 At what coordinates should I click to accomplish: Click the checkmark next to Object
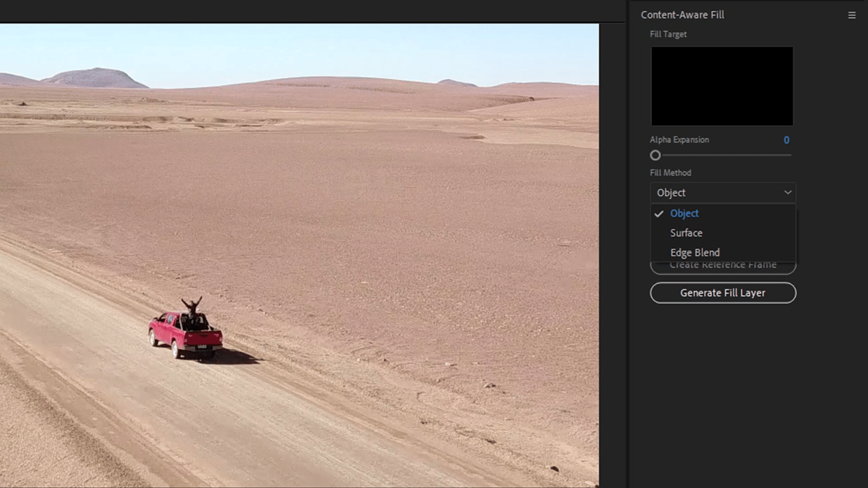659,214
